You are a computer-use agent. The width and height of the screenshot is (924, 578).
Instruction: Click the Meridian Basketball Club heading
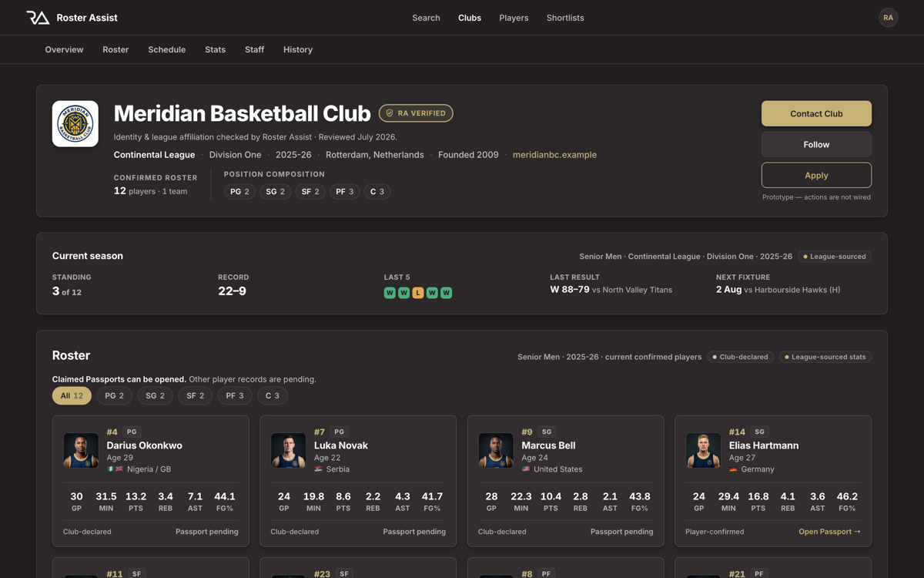242,113
